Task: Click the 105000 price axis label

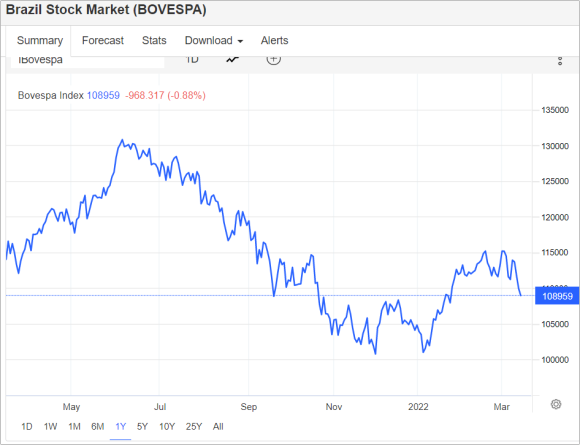Action: [x=555, y=324]
